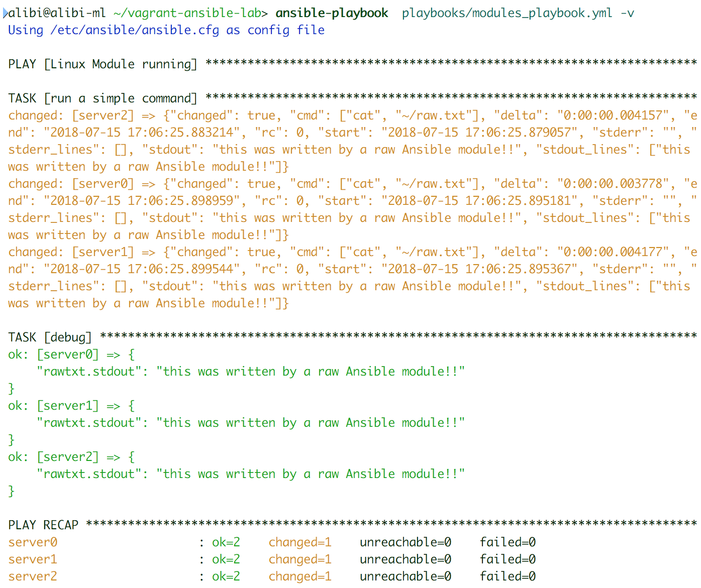The image size is (701, 588).
Task: Click 'changed=1' in server0 recap row
Action: tap(300, 542)
